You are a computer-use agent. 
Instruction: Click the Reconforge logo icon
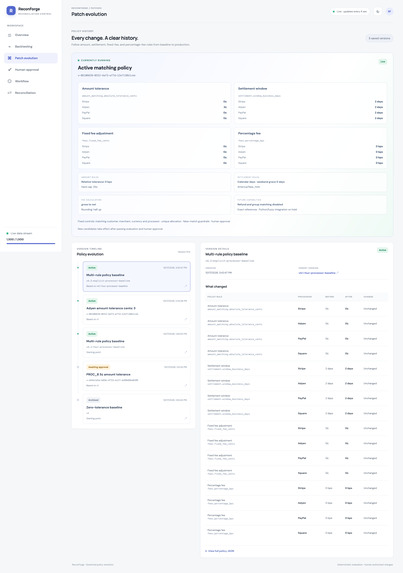11,11
